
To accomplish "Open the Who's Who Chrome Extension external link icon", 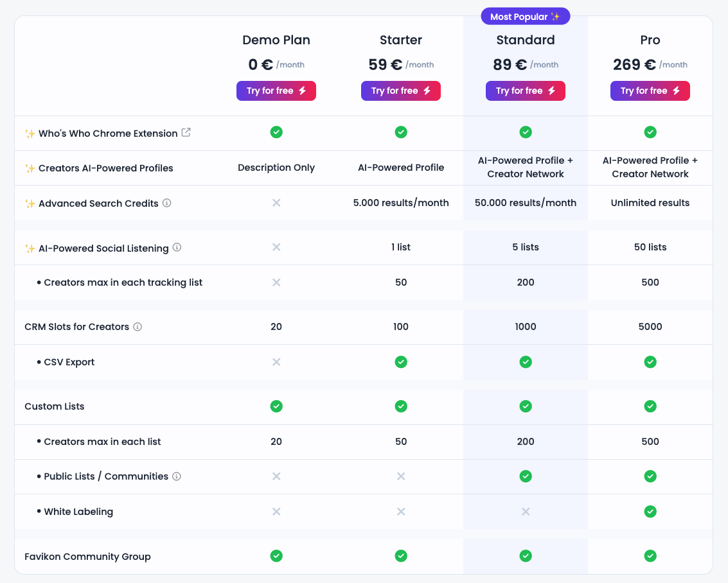I will click(186, 133).
